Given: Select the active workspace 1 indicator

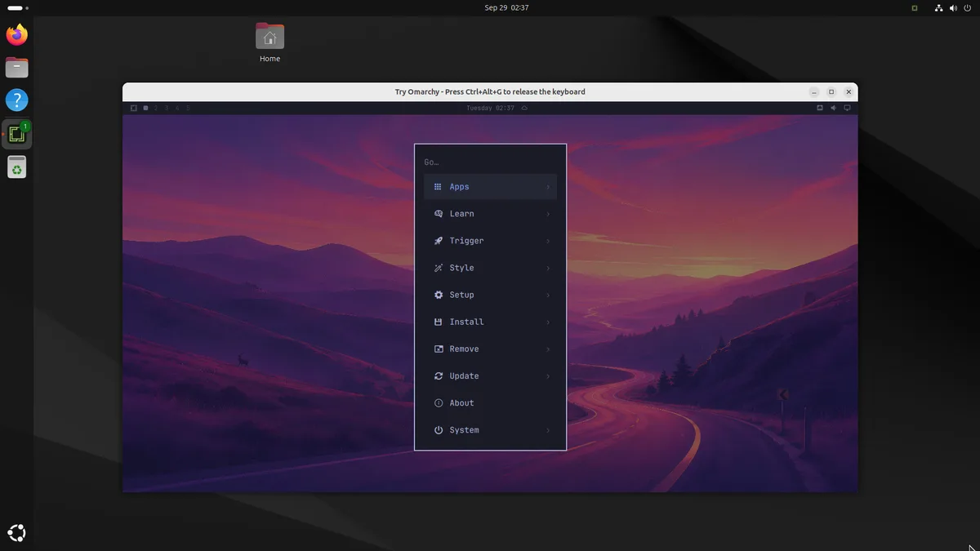Looking at the screenshot, I should [x=145, y=108].
